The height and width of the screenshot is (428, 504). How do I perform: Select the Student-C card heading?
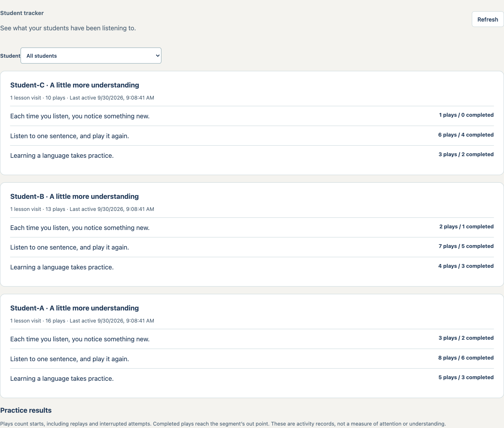pos(75,85)
